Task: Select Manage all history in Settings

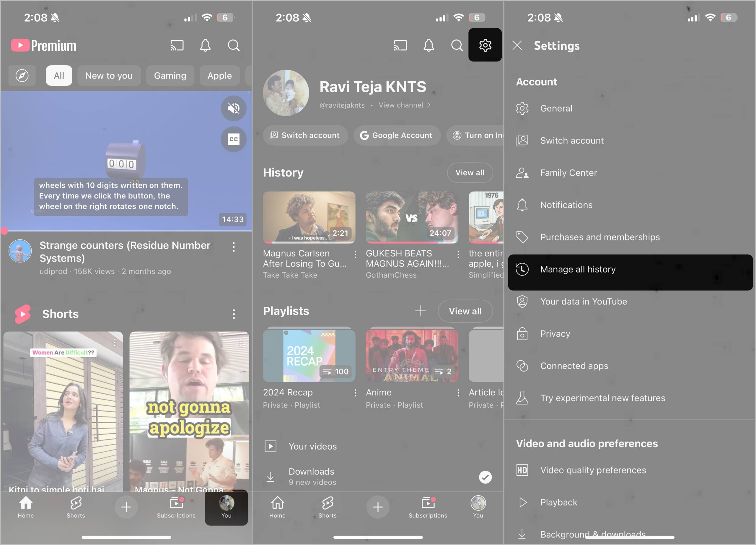Action: pos(578,269)
